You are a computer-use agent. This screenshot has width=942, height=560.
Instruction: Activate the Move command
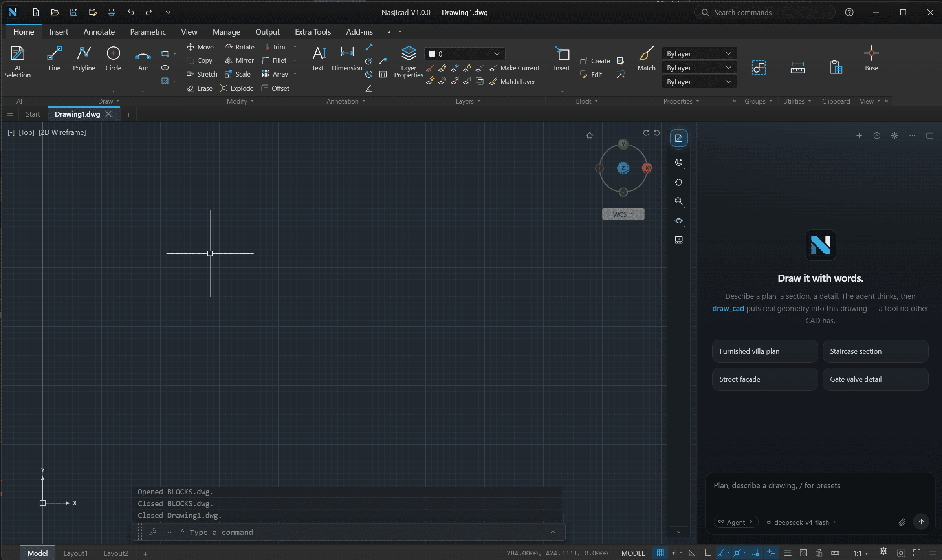pos(200,47)
